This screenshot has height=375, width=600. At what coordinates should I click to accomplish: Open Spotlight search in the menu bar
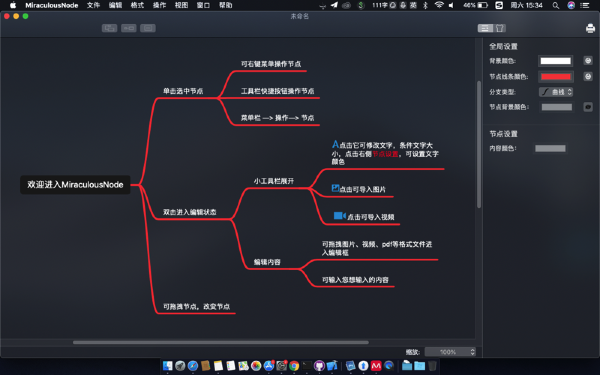pyautogui.click(x=556, y=5)
